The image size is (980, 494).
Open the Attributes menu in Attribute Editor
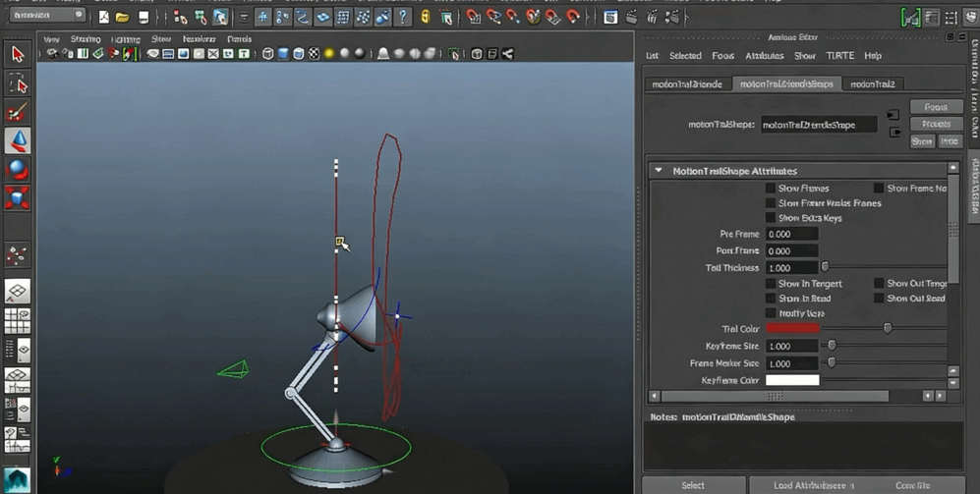(x=764, y=56)
